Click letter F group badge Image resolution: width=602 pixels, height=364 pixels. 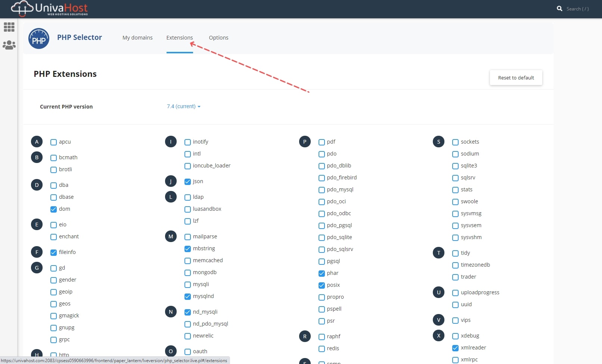pyautogui.click(x=37, y=252)
